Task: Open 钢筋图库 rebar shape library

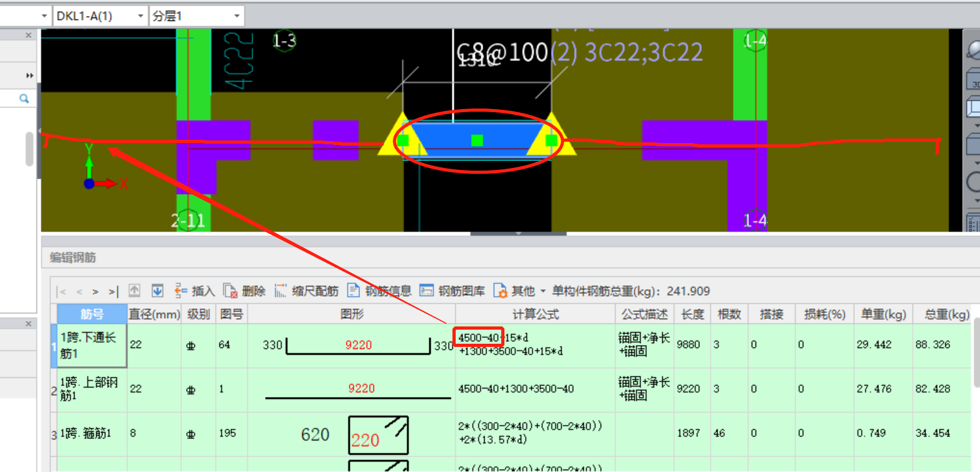Action: pyautogui.click(x=452, y=291)
